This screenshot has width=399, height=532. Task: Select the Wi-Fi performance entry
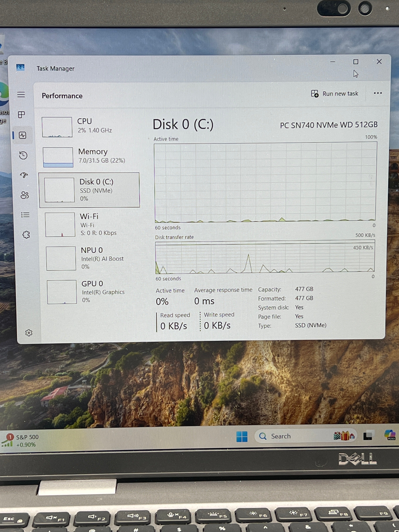pos(90,225)
